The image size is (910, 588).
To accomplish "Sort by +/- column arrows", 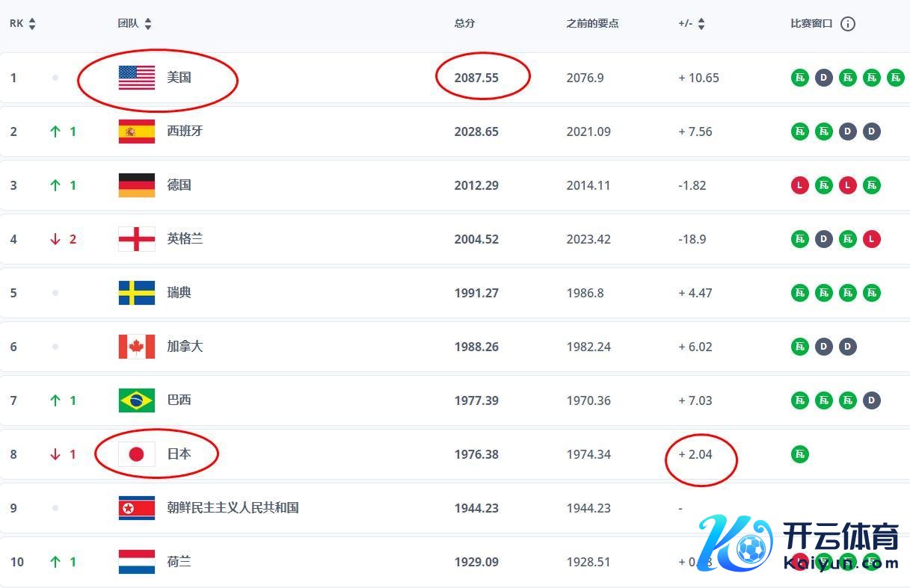I will point(701,24).
